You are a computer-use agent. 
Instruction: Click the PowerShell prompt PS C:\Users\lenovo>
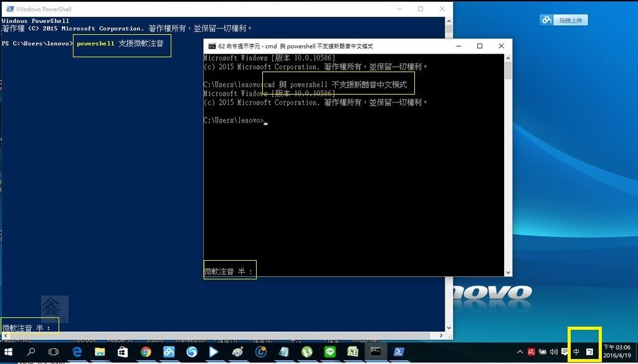37,43
